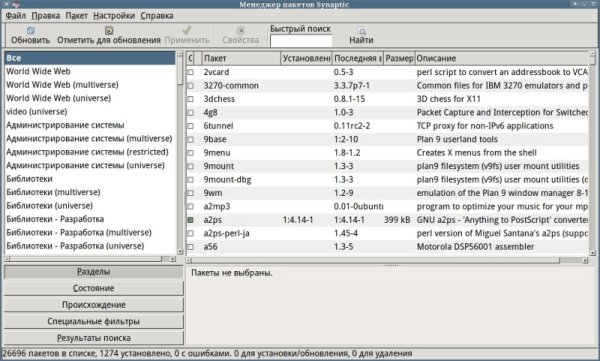The height and width of the screenshot is (361, 600).
Task: Sort by the Установленная версия column header
Action: point(306,58)
